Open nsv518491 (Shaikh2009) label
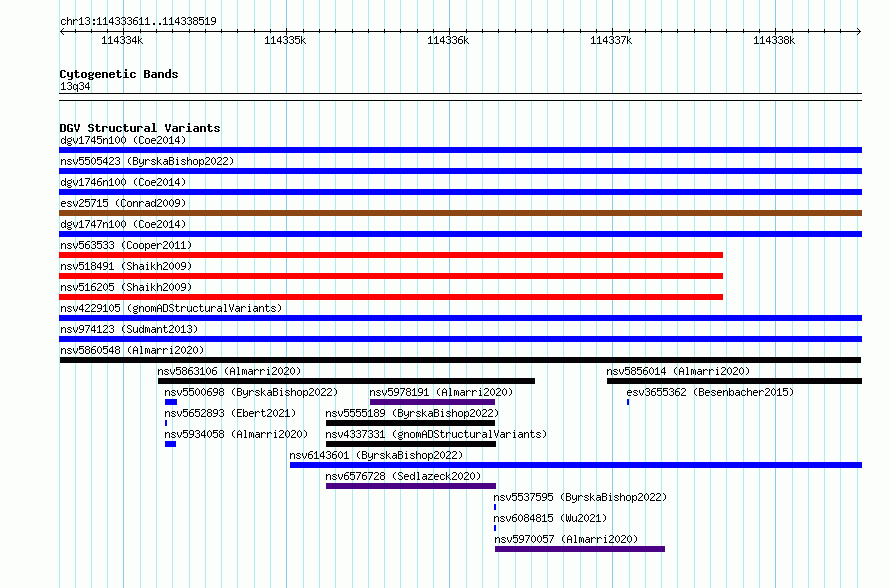This screenshot has height=588, width=890. click(126, 266)
